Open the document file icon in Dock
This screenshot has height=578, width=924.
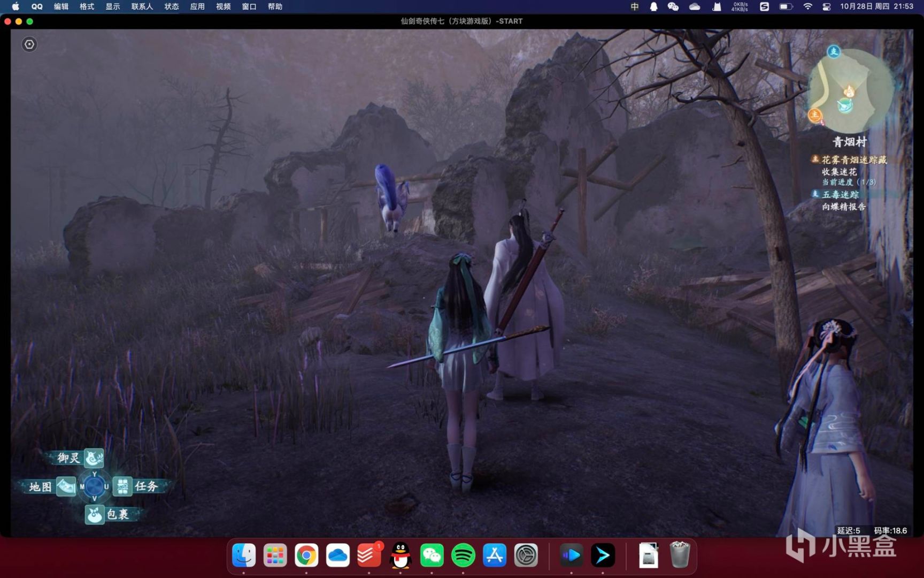649,556
